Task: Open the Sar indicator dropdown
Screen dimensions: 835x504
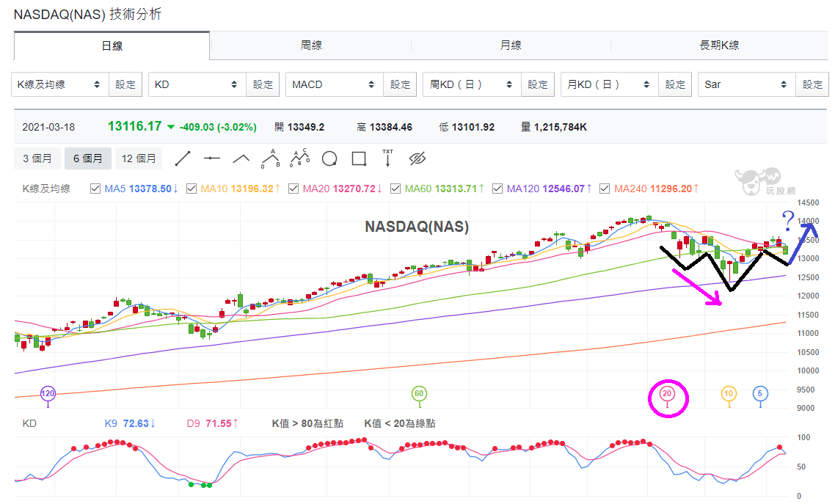Action: (747, 84)
